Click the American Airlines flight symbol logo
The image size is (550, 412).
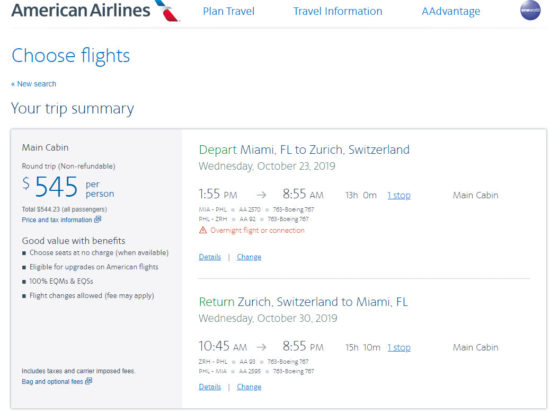(x=167, y=11)
